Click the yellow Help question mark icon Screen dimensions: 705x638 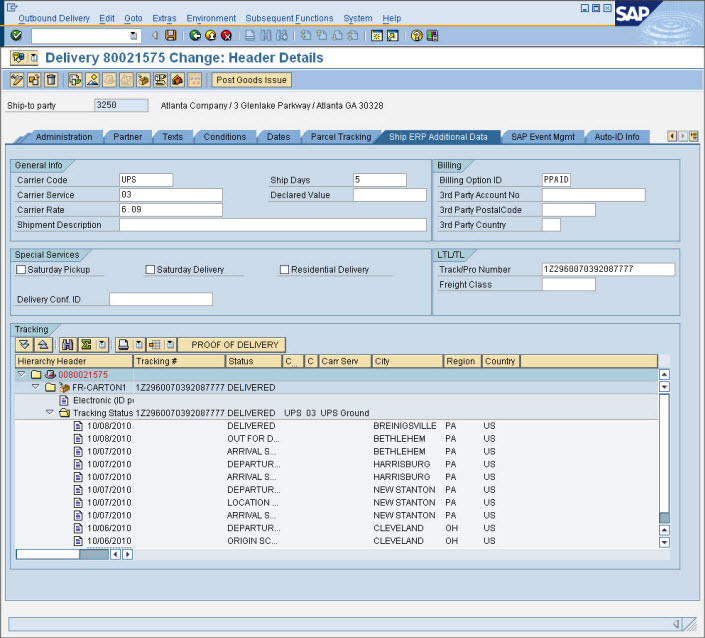click(x=415, y=35)
